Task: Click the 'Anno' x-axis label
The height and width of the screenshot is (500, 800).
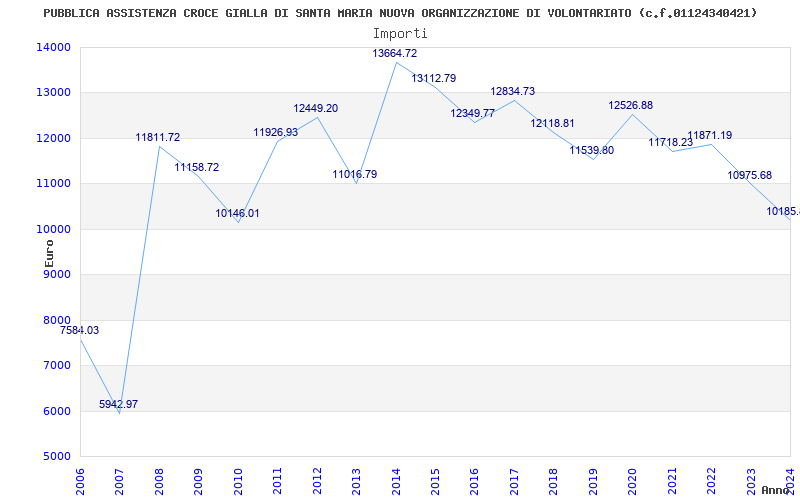Action: click(775, 490)
